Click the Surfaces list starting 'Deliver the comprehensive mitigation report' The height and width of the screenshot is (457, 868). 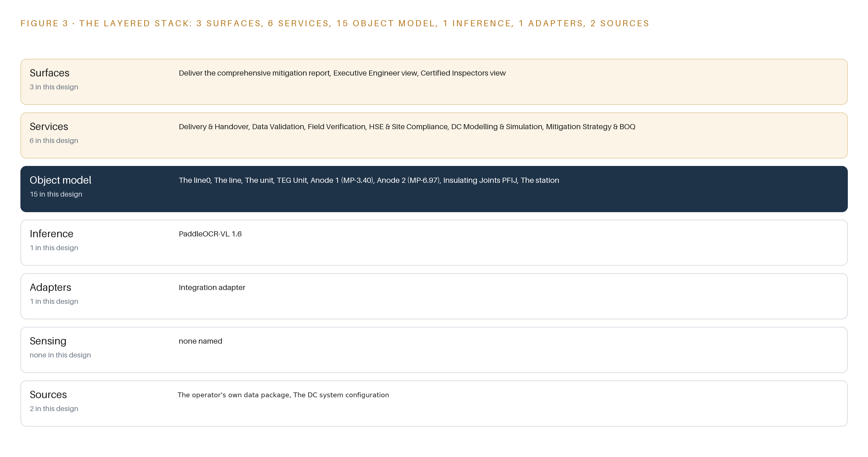click(342, 73)
